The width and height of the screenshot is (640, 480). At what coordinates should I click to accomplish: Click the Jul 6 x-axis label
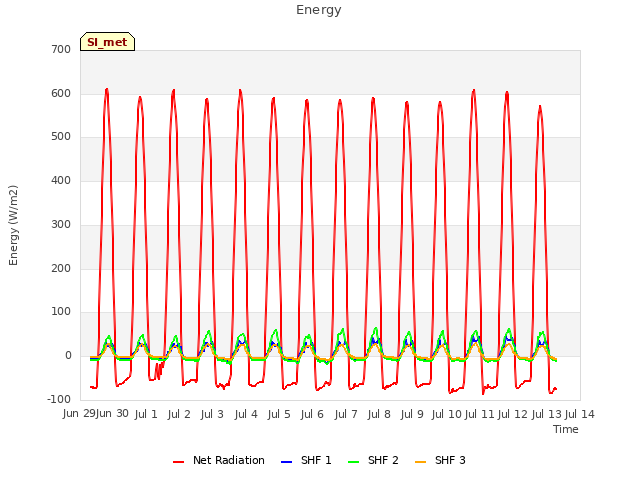pos(312,414)
